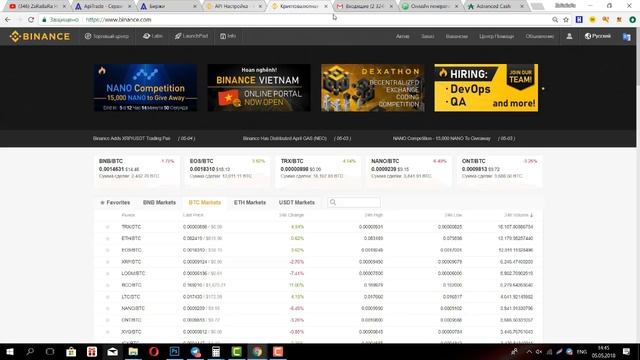
Task: Open the Binance Vietnam banner
Action: click(x=259, y=88)
